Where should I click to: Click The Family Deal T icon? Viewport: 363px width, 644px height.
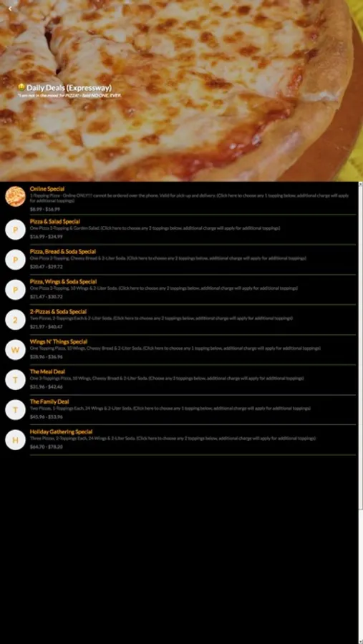coord(16,409)
